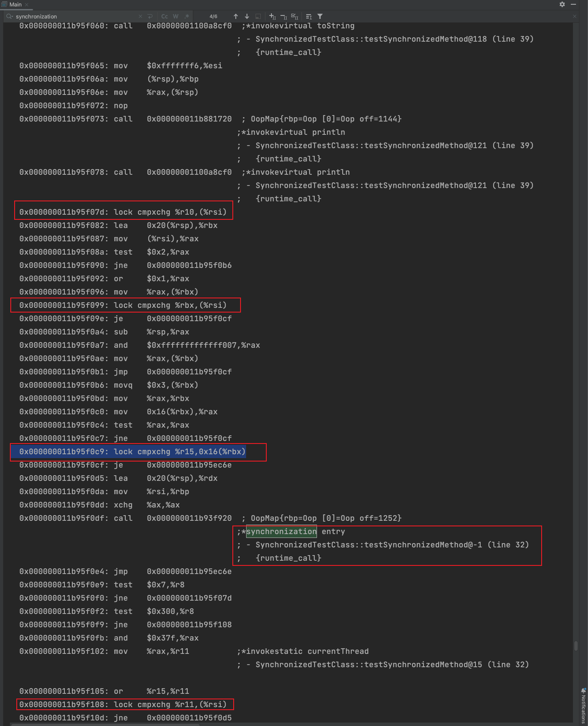The width and height of the screenshot is (588, 726).
Task: Click line 'lock cmpxchg %r11,(%rsi)'
Action: click(x=123, y=705)
